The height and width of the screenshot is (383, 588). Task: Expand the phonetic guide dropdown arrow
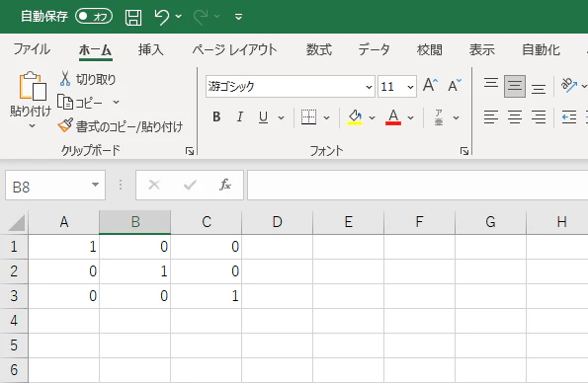(x=456, y=117)
